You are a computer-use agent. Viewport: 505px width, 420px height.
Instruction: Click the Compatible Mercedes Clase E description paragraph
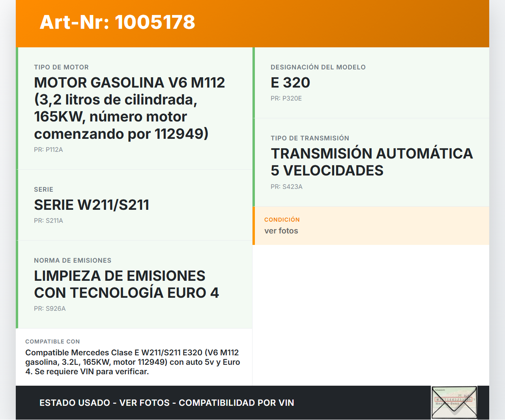coord(133,362)
